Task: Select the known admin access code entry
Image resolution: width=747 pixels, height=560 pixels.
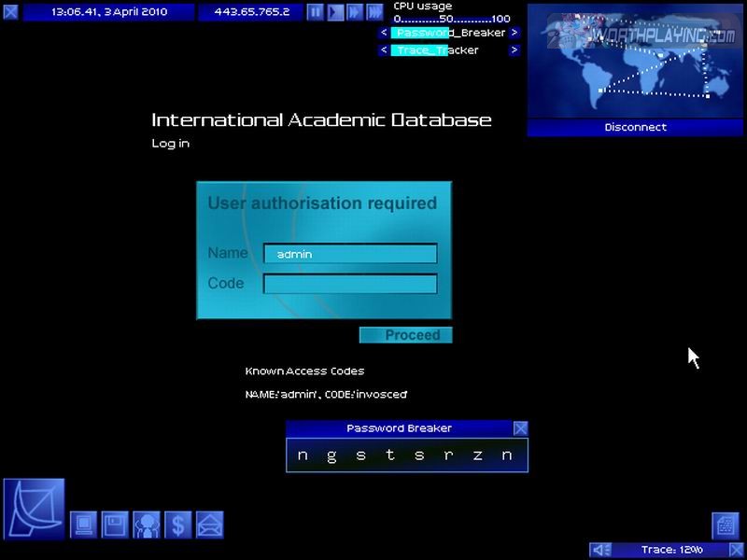Action: [326, 395]
